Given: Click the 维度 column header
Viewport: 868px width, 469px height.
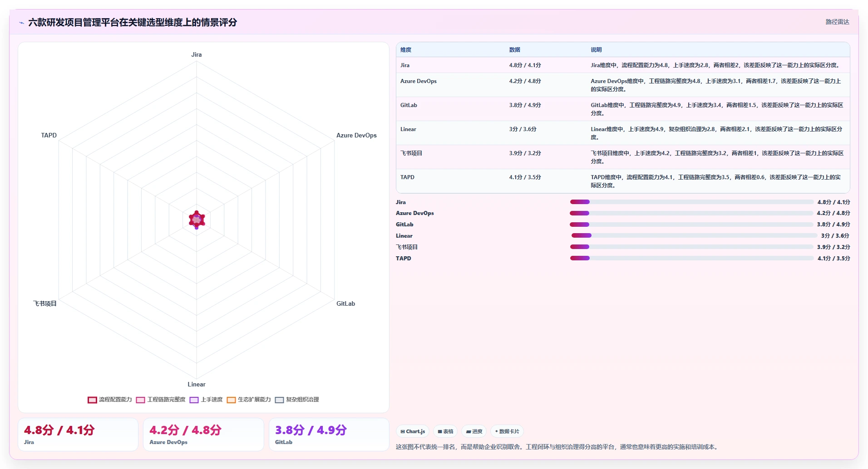Looking at the screenshot, I should pyautogui.click(x=406, y=50).
